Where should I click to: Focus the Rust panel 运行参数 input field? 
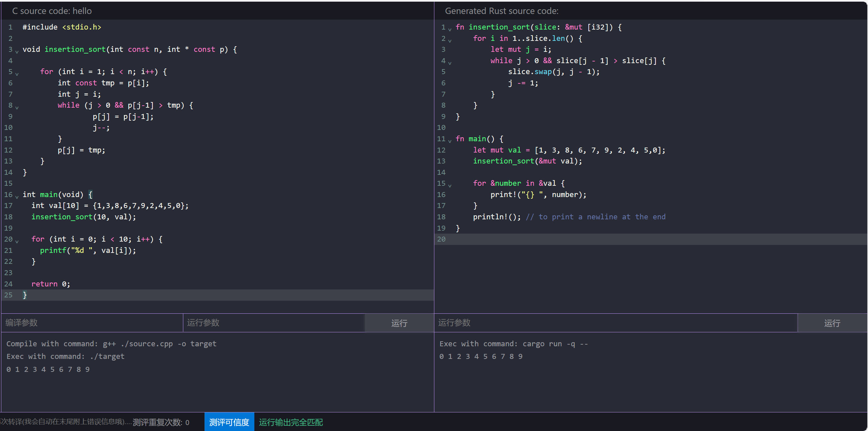(x=616, y=323)
